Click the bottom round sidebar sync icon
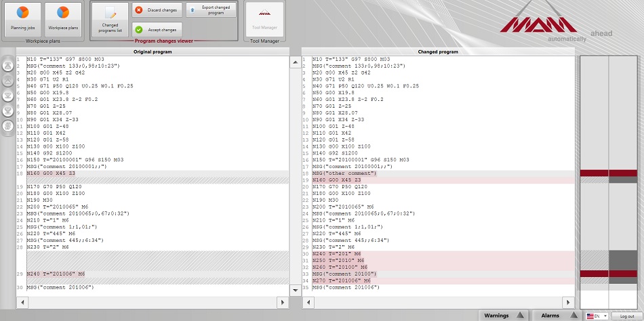 click(x=8, y=126)
